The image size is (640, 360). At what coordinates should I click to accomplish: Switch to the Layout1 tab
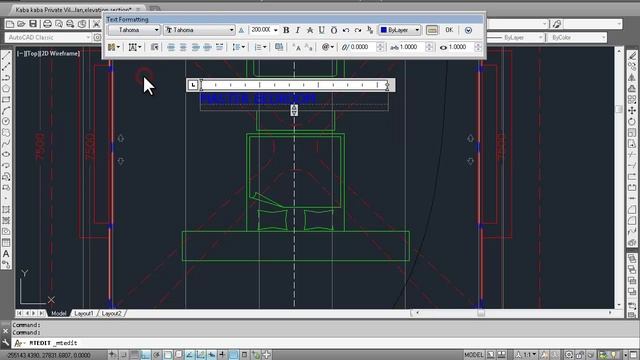(84, 313)
